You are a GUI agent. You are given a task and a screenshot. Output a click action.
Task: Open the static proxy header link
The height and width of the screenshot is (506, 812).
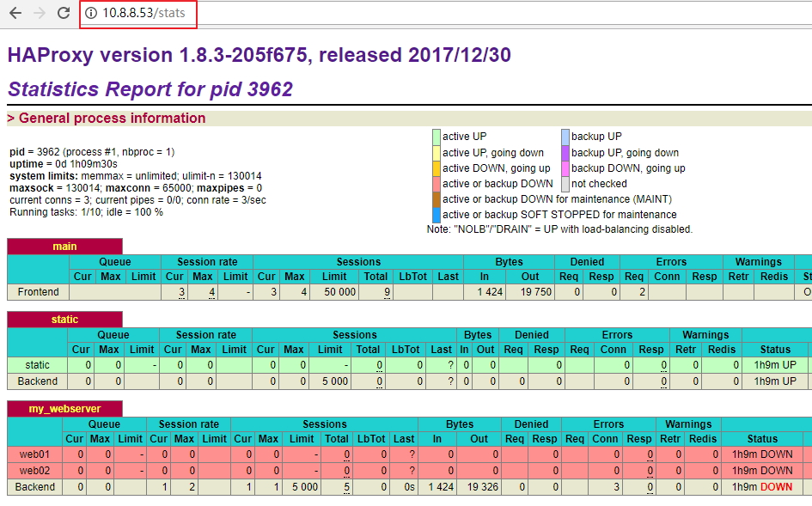click(64, 320)
